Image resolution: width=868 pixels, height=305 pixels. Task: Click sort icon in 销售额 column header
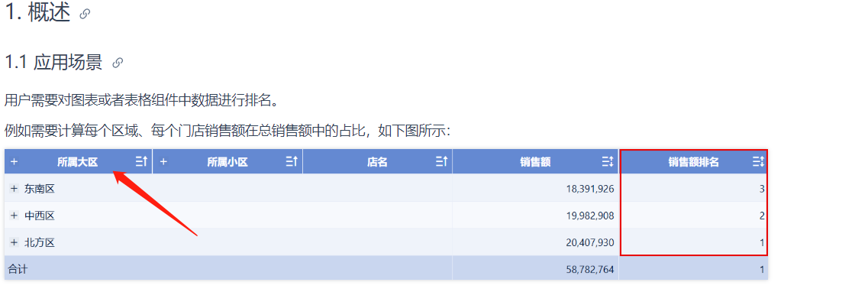[608, 162]
